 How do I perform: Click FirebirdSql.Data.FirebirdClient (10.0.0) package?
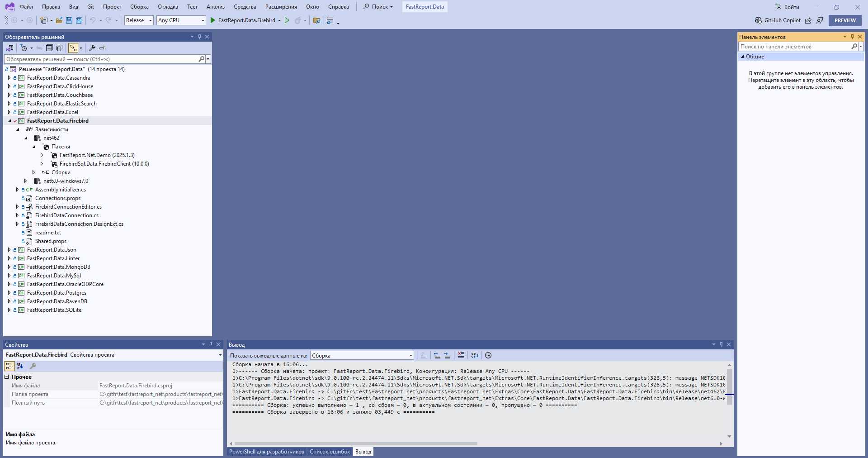click(x=104, y=164)
